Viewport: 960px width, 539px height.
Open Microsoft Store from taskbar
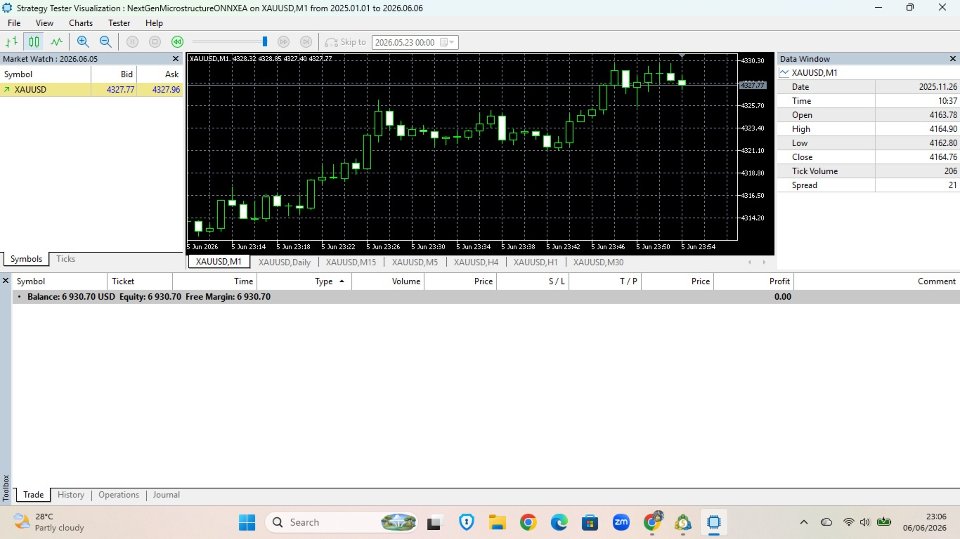click(590, 522)
